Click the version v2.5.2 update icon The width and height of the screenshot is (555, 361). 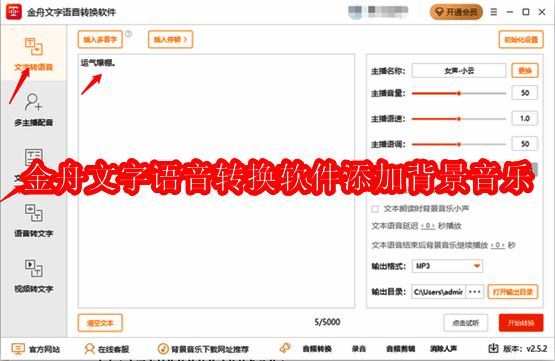click(493, 349)
